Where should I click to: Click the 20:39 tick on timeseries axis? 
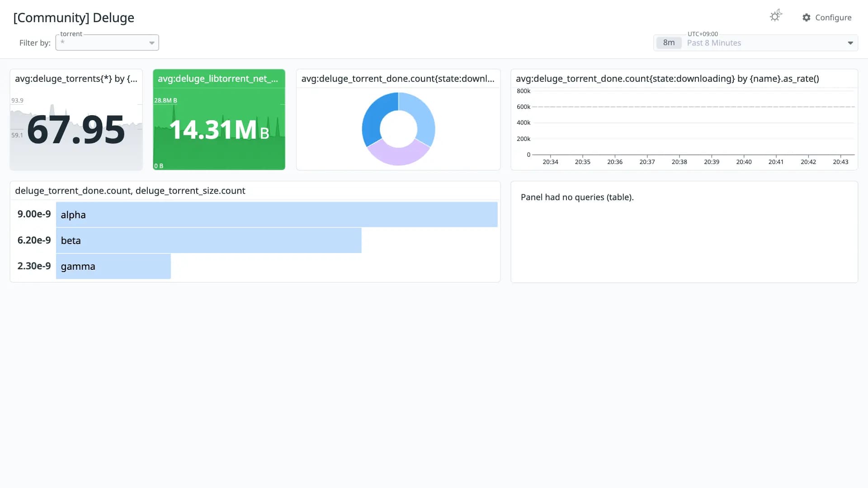tap(712, 162)
